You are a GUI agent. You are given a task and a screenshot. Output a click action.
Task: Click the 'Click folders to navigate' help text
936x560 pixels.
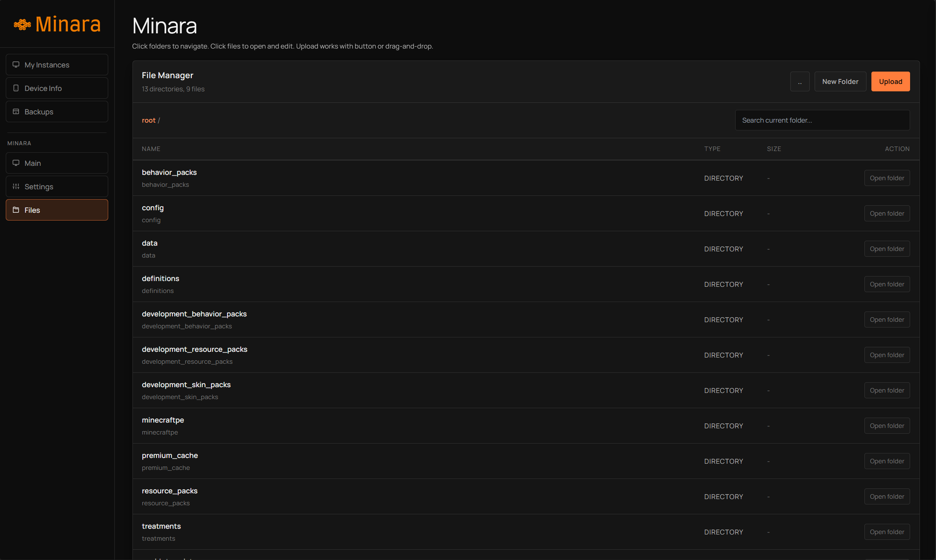click(283, 46)
